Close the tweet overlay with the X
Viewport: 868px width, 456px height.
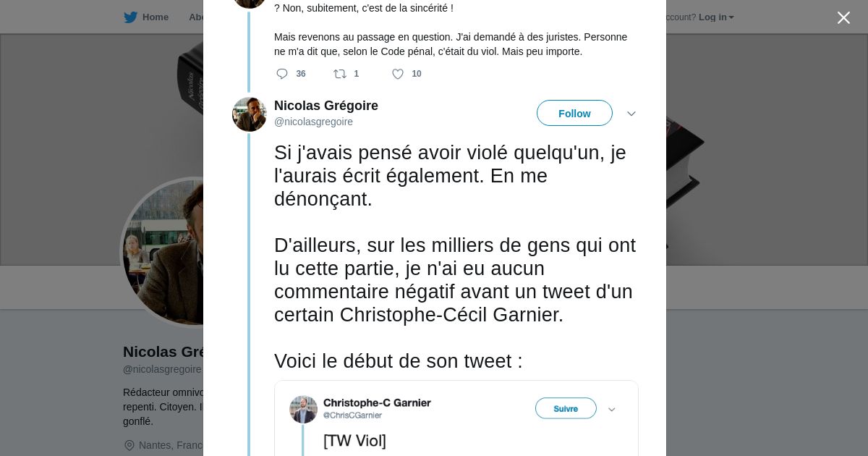(843, 18)
